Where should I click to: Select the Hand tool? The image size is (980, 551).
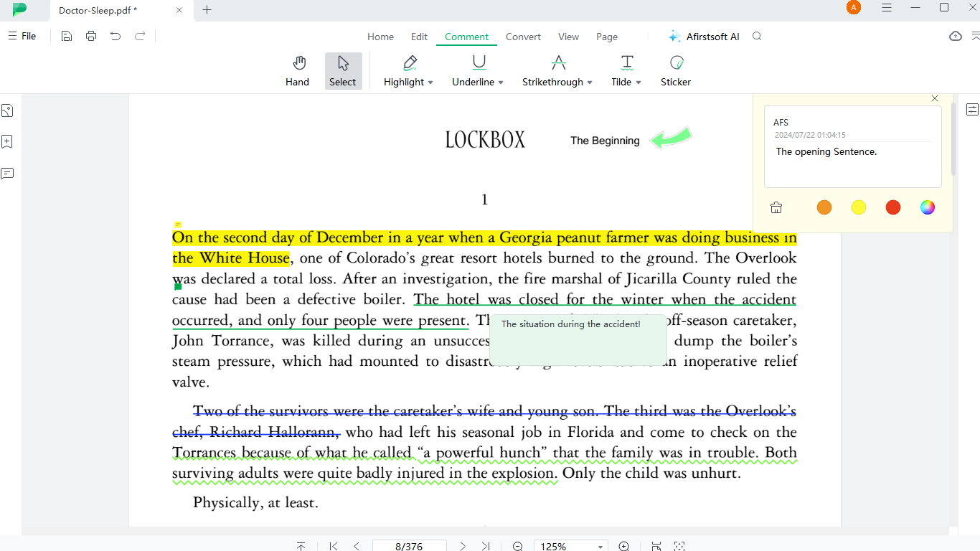[x=297, y=71]
